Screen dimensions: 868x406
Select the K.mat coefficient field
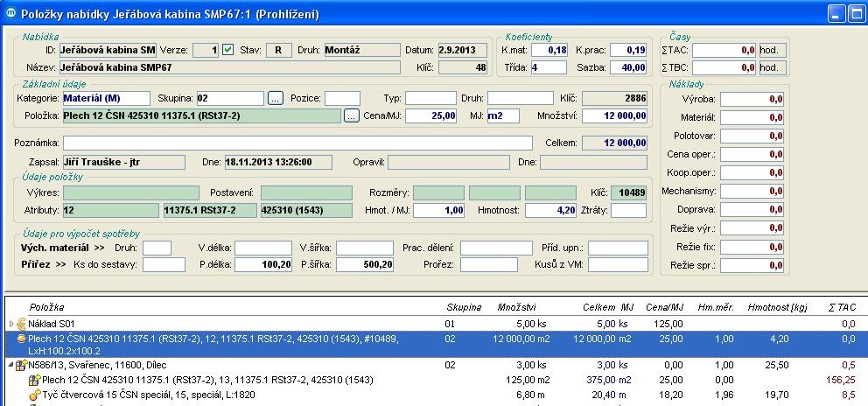[x=550, y=50]
